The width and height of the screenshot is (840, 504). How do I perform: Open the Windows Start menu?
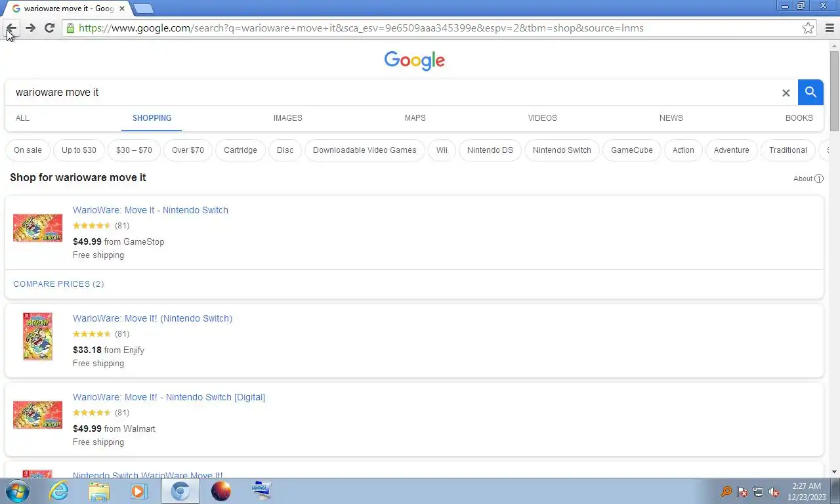coord(18,491)
